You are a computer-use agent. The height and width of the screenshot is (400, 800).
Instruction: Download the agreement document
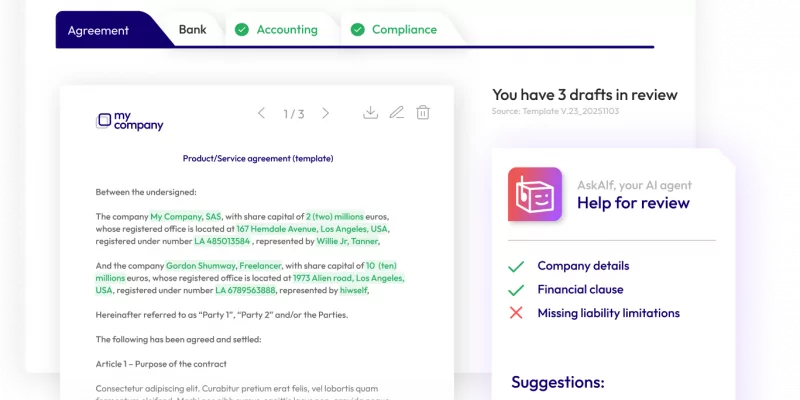coord(370,113)
